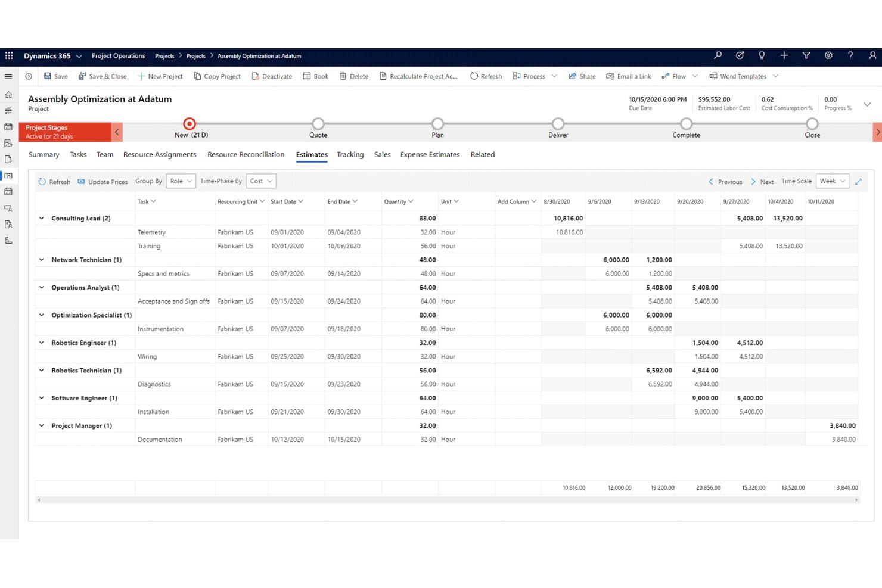
Task: Collapse the Consulting Lead group
Action: pyautogui.click(x=42, y=219)
